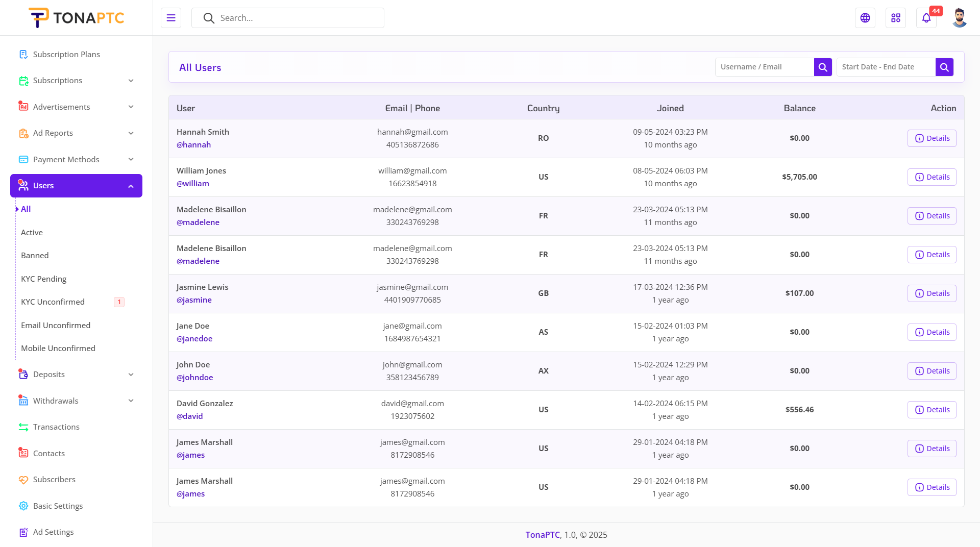
Task: Click the hamburger menu toggle icon
Action: (171, 18)
